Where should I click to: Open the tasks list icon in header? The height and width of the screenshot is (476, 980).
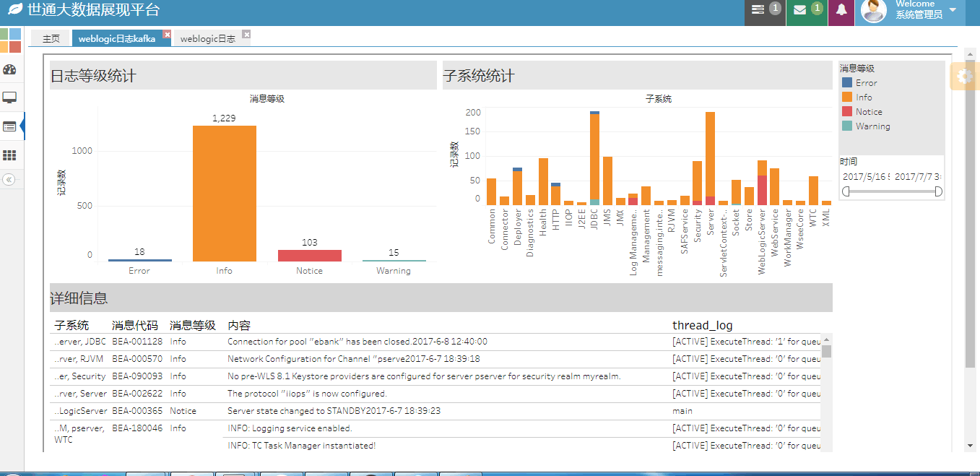click(x=758, y=10)
